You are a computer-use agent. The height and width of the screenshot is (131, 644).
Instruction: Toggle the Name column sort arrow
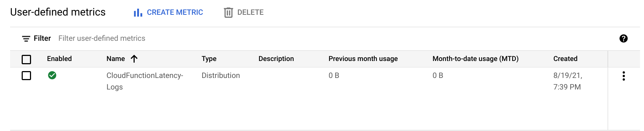[134, 59]
